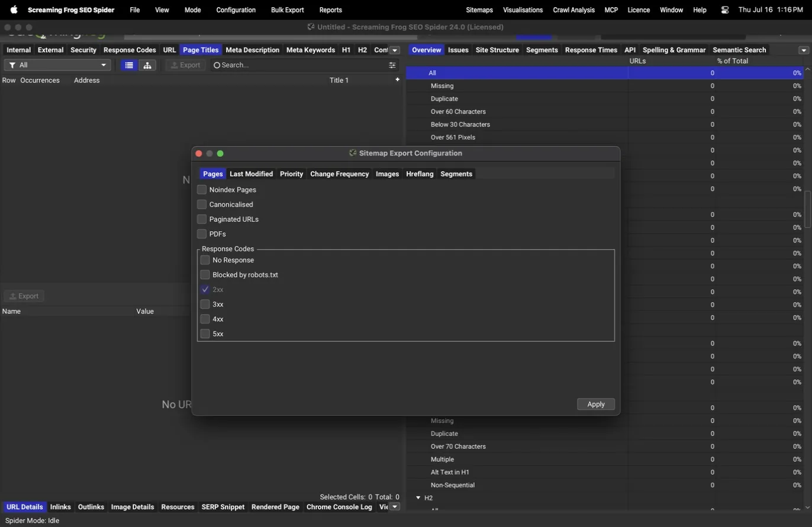This screenshot has height=527, width=812.
Task: Open the Bulk Export menu
Action: [287, 10]
